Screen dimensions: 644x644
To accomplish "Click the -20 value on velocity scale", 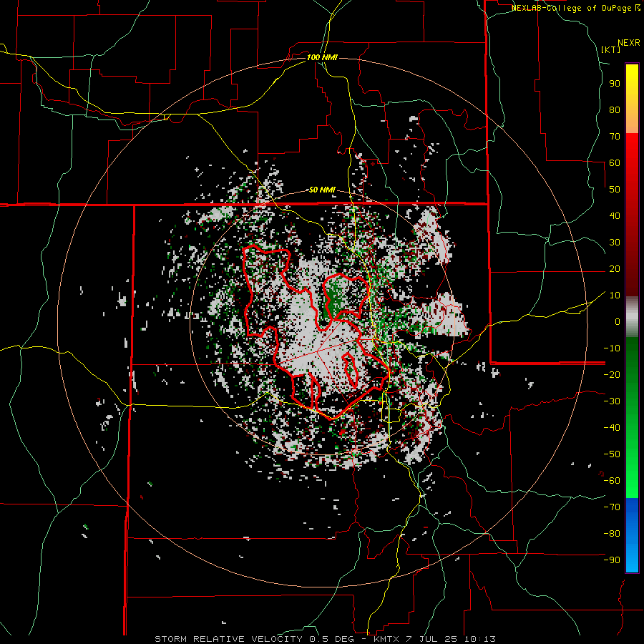I will point(612,374).
